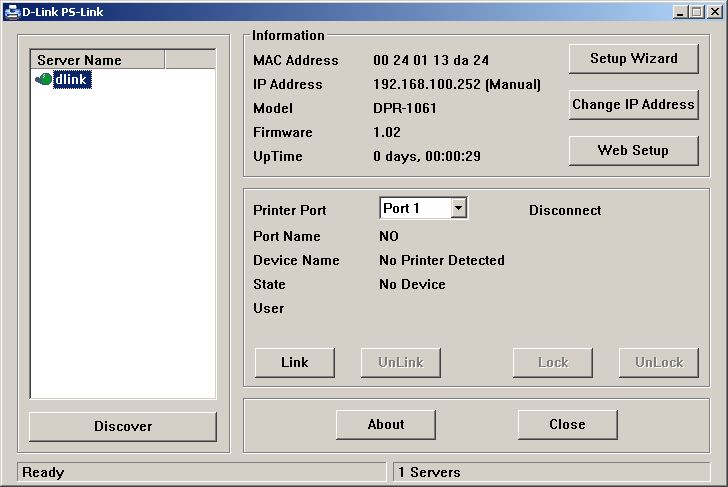Click the Device Name label

pos(296,260)
